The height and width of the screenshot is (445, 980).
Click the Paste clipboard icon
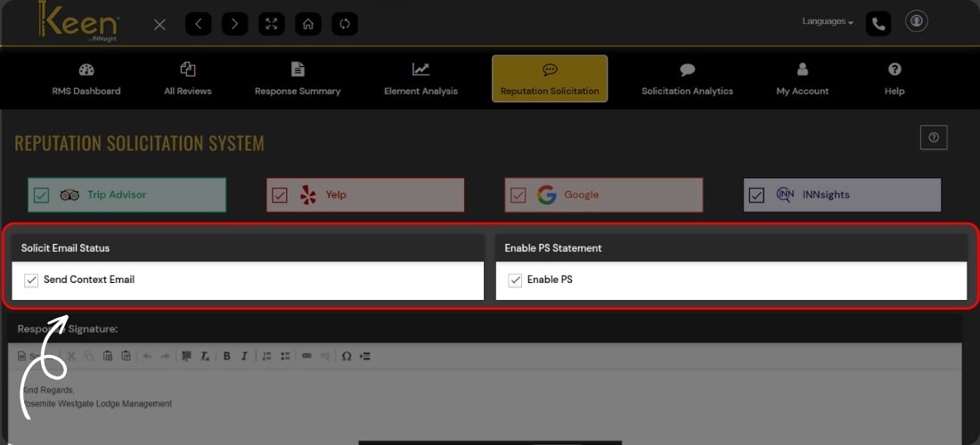108,356
